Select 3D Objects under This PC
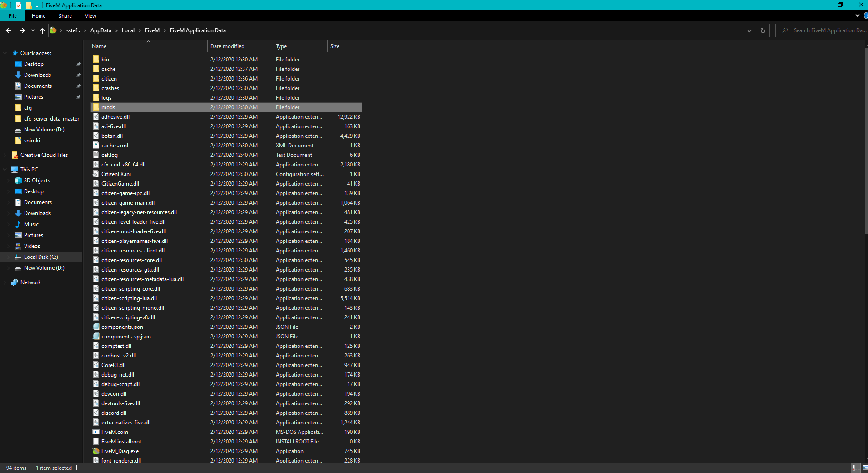 (x=37, y=181)
